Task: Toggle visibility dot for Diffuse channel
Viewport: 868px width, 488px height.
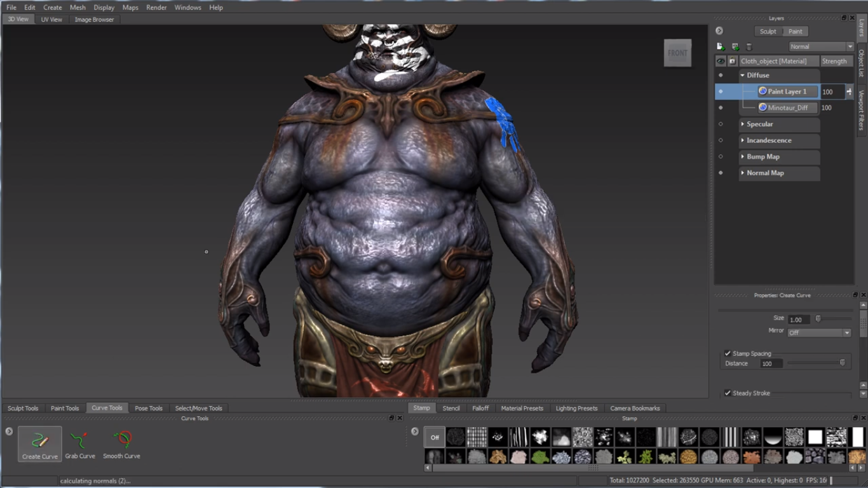Action: pyautogui.click(x=721, y=75)
